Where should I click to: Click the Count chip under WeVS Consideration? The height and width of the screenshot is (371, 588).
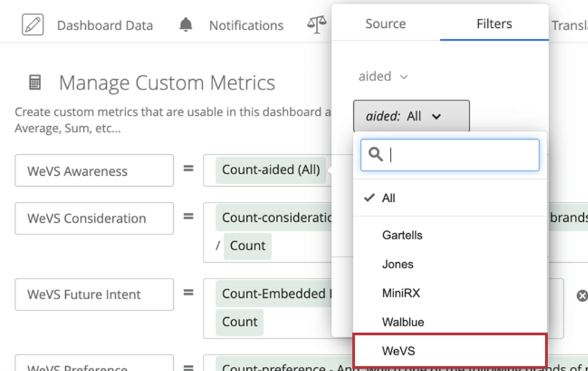(248, 245)
